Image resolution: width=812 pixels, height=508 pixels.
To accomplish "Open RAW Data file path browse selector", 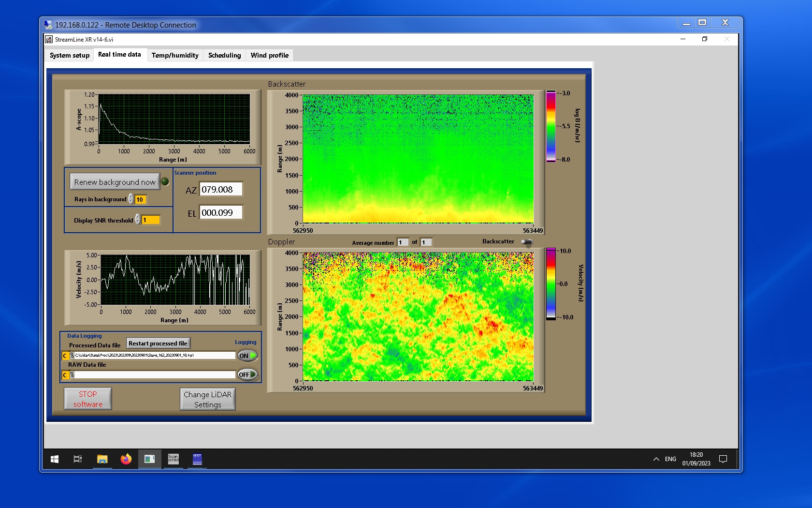I will 72,375.
